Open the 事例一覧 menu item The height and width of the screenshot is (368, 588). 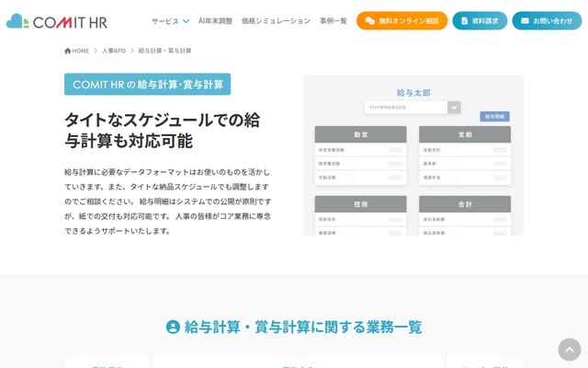(334, 21)
